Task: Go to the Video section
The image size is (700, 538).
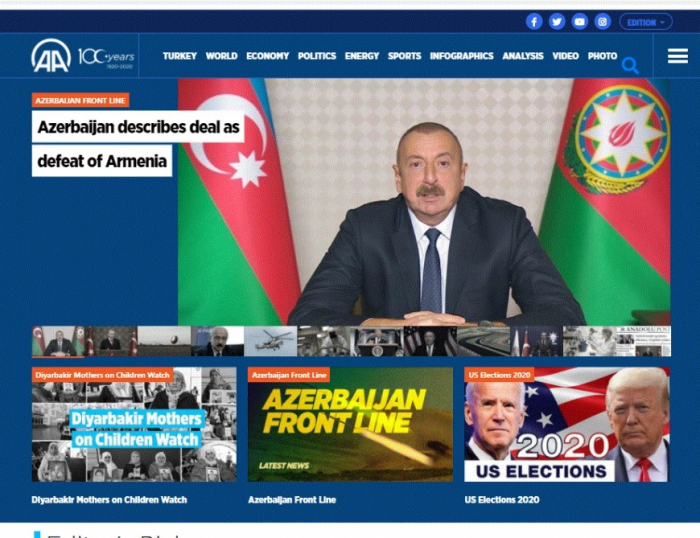Action: coord(565,56)
